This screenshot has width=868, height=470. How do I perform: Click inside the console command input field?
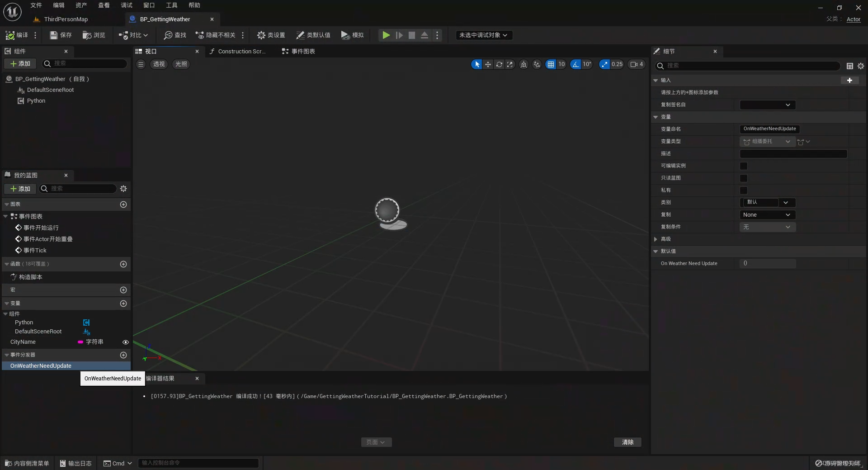click(x=198, y=463)
